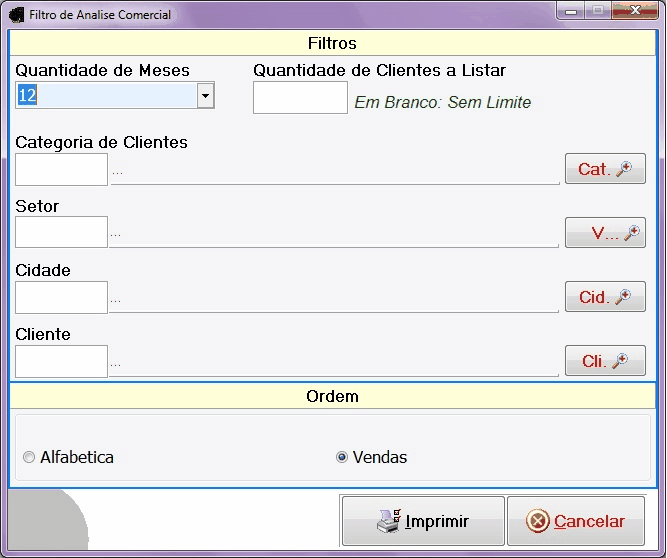Click the 'Quantidade de Meses' label
Screen dimensions: 667x558
tap(102, 70)
